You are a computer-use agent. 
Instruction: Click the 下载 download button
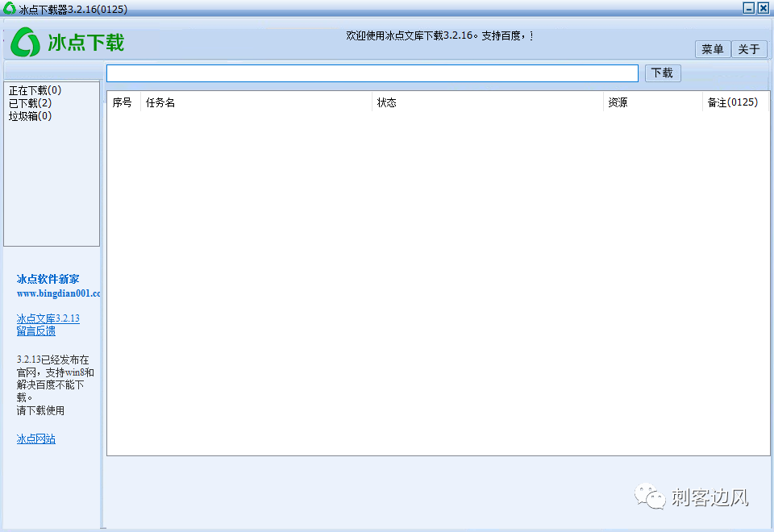click(663, 73)
